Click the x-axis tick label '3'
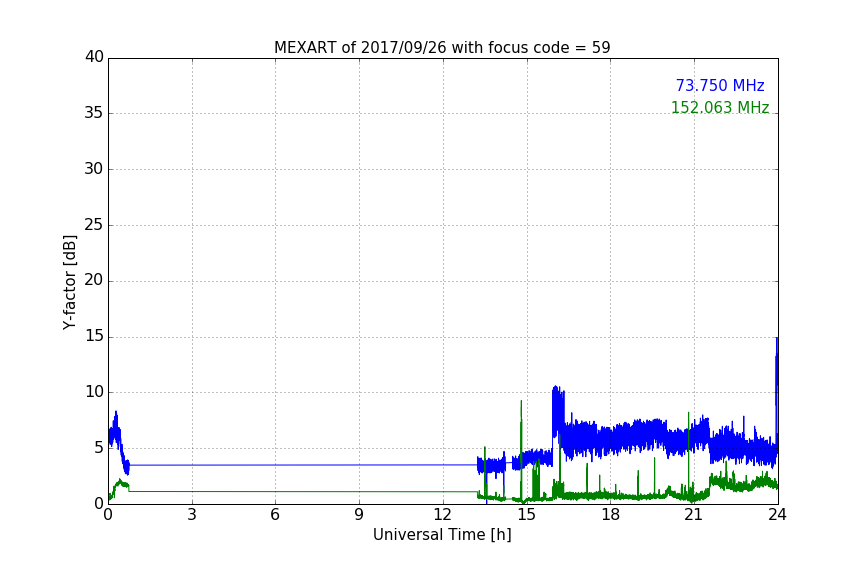The width and height of the screenshot is (864, 576). coord(192,515)
